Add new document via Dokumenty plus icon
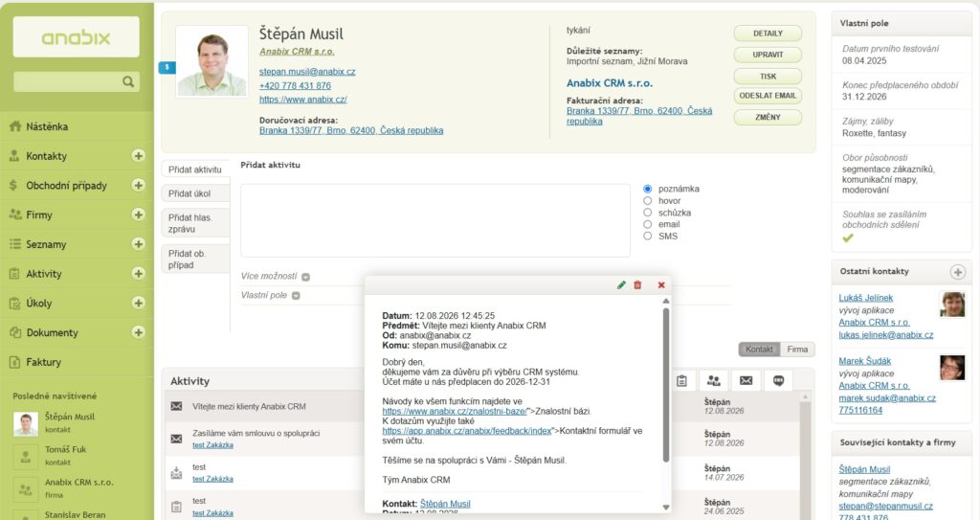 click(138, 331)
